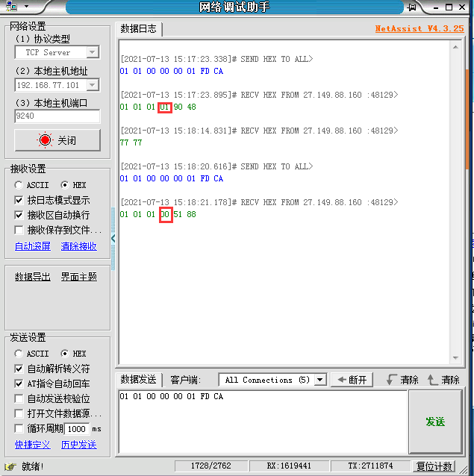Click received line '77 77' in log

[x=131, y=143]
